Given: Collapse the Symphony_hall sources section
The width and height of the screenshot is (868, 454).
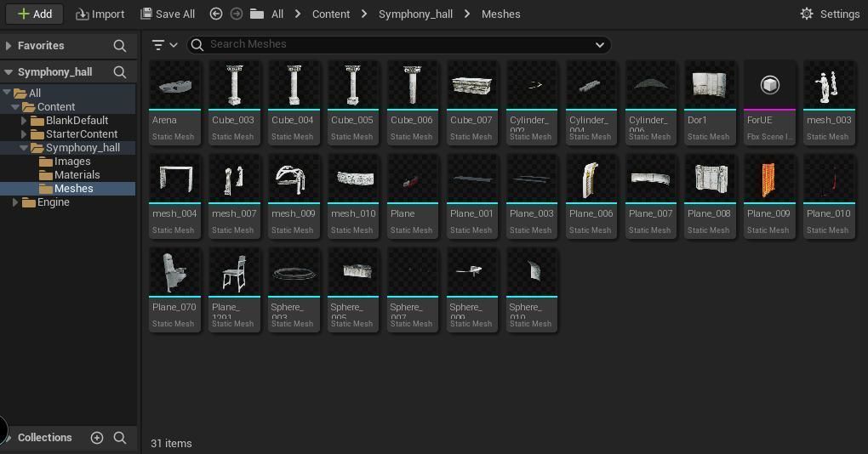Looking at the screenshot, I should point(9,72).
